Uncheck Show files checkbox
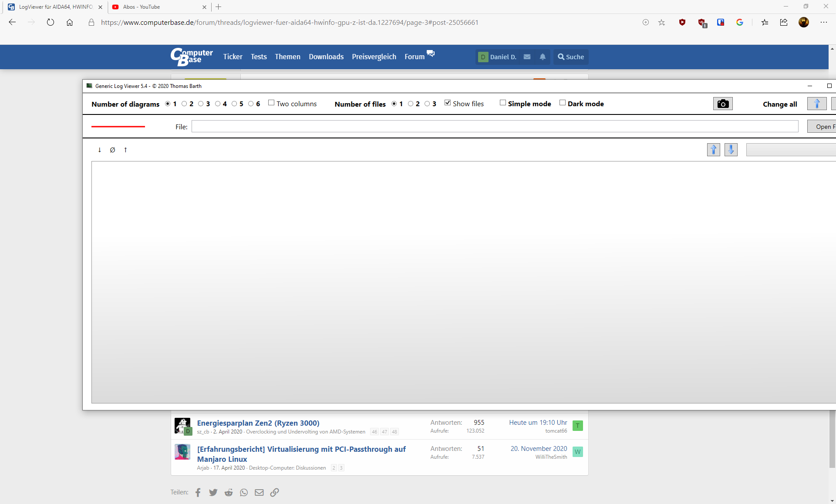The height and width of the screenshot is (504, 836). (x=448, y=103)
